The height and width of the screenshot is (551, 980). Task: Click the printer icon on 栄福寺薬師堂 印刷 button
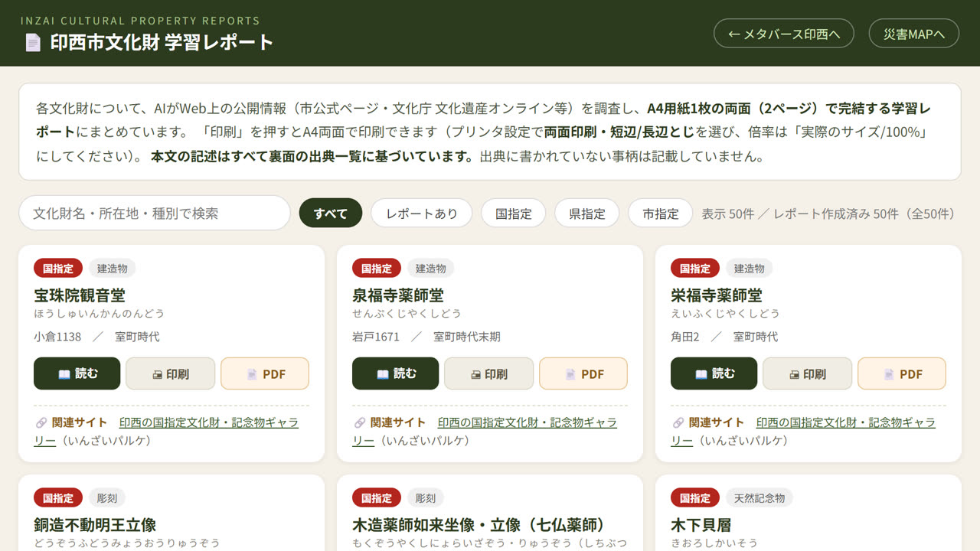pos(794,374)
